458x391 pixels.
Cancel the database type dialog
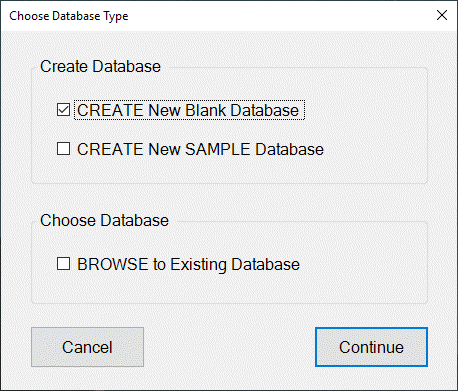pos(88,347)
